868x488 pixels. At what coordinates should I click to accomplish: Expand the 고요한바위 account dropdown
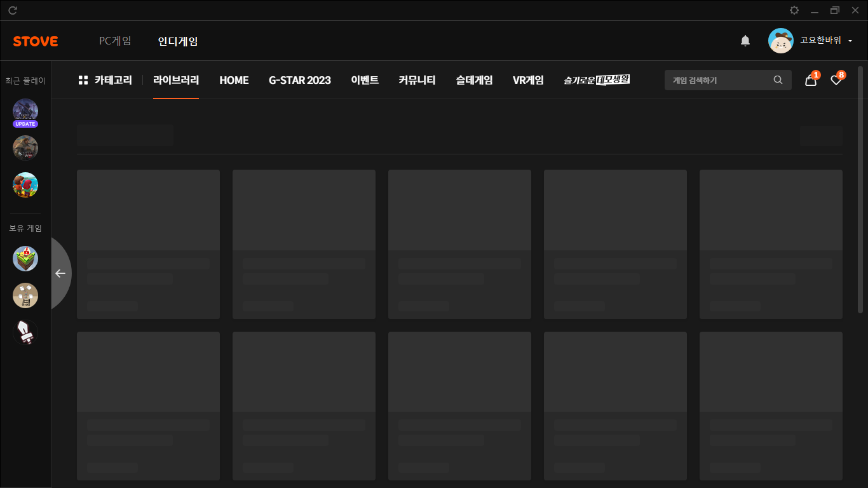click(850, 41)
